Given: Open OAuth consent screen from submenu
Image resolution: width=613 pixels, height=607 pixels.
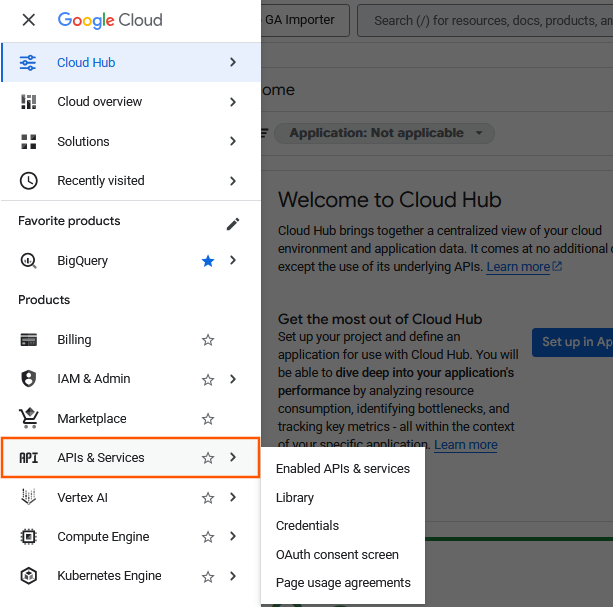Looking at the screenshot, I should tap(337, 554).
